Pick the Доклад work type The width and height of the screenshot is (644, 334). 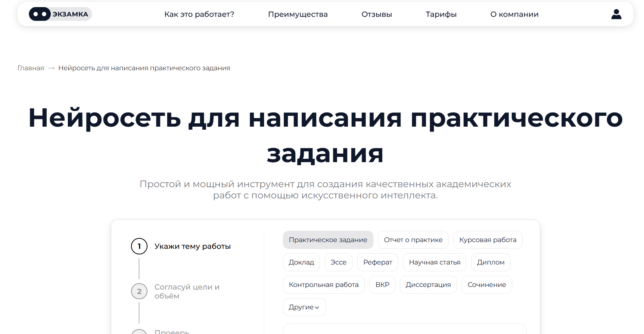[x=301, y=262]
